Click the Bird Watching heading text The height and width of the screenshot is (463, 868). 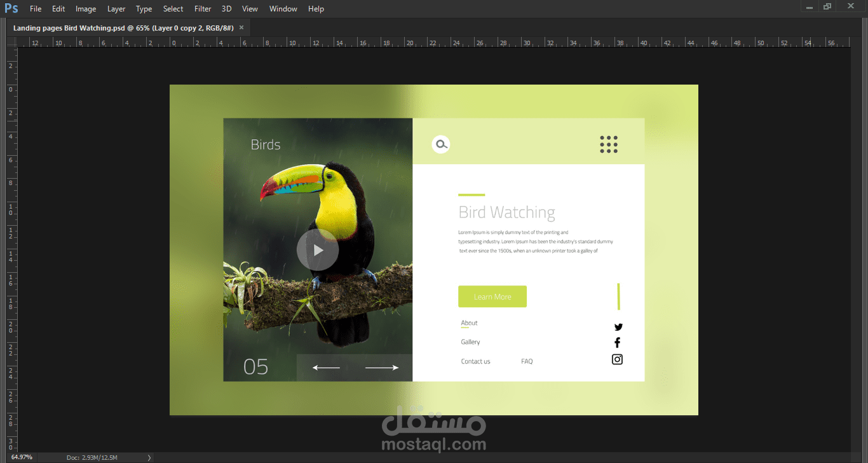506,212
